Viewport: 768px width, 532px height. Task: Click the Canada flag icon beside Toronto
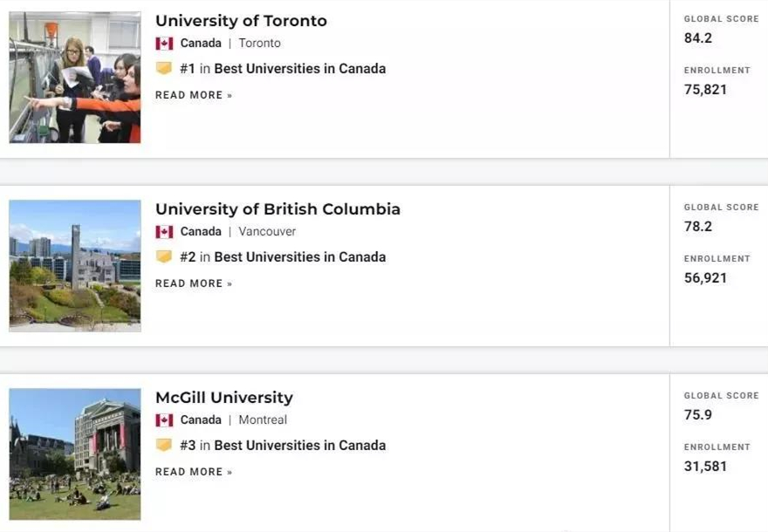point(164,44)
